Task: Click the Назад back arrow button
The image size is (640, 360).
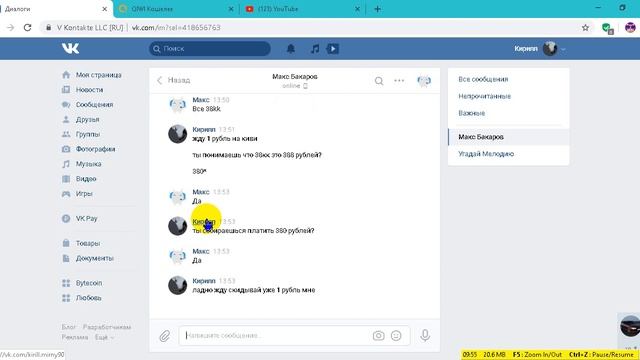Action: point(173,80)
